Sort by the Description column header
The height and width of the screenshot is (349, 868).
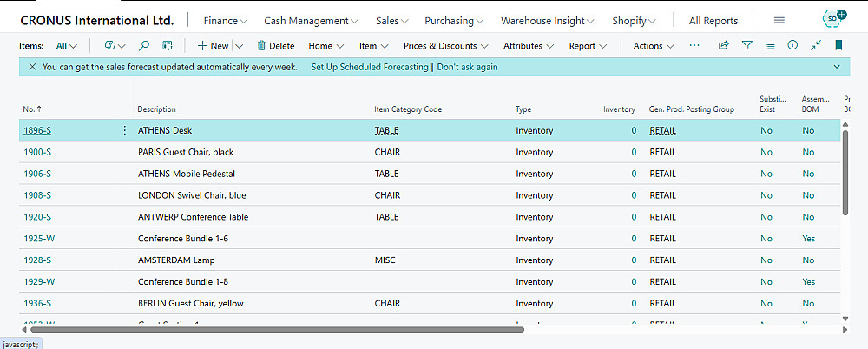click(x=157, y=109)
